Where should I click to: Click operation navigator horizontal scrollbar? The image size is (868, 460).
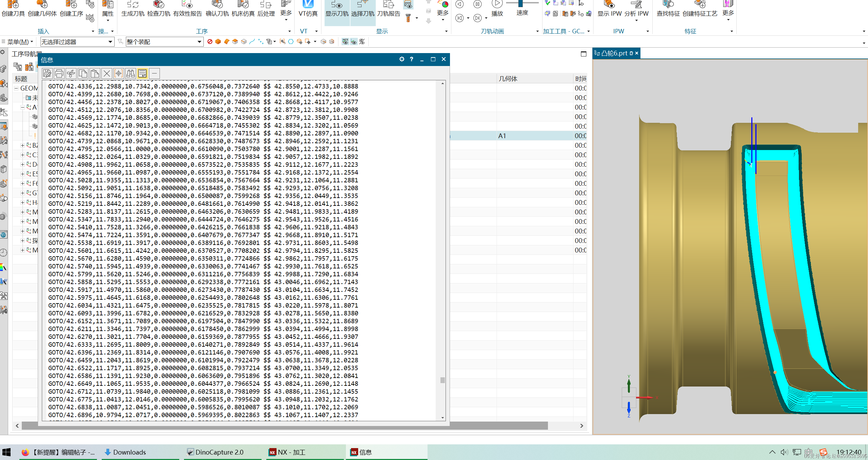point(285,426)
